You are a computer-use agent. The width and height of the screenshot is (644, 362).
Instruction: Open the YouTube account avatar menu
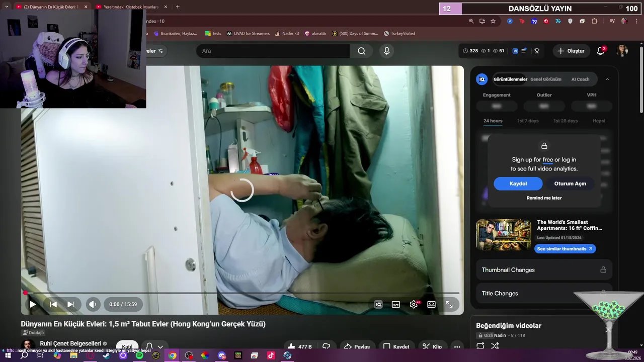622,51
